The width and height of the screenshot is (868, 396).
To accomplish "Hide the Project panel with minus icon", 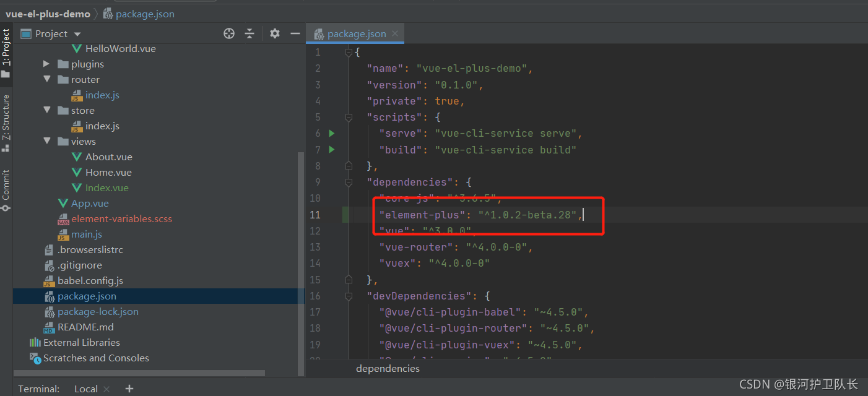I will [x=295, y=33].
